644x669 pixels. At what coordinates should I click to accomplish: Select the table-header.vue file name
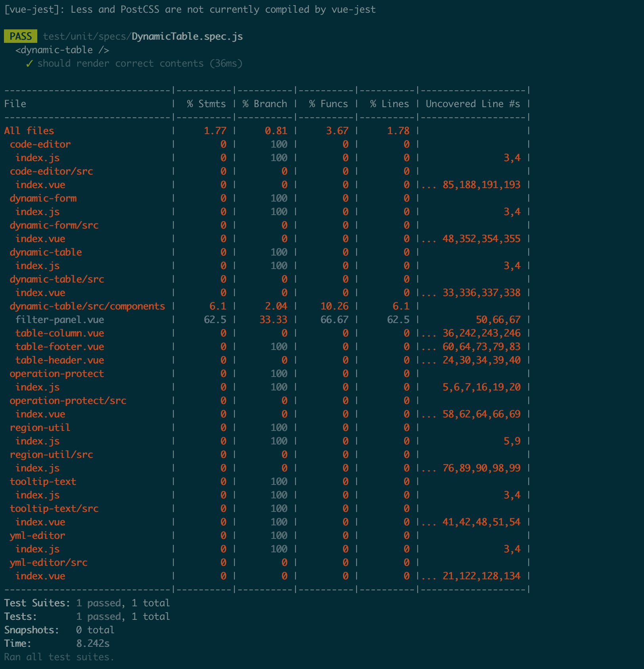(59, 360)
